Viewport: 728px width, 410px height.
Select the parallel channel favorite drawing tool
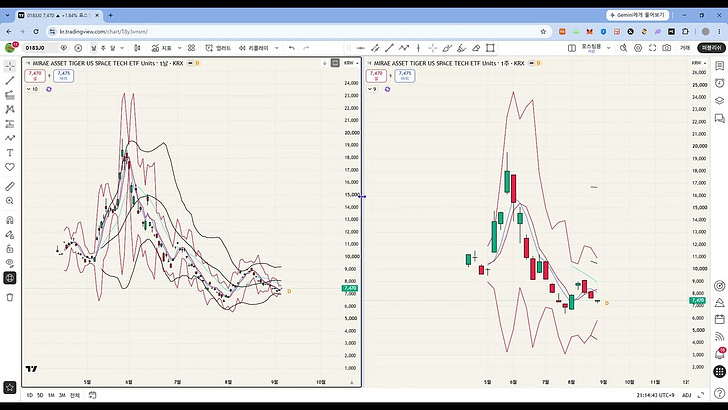pyautogui.click(x=375, y=48)
